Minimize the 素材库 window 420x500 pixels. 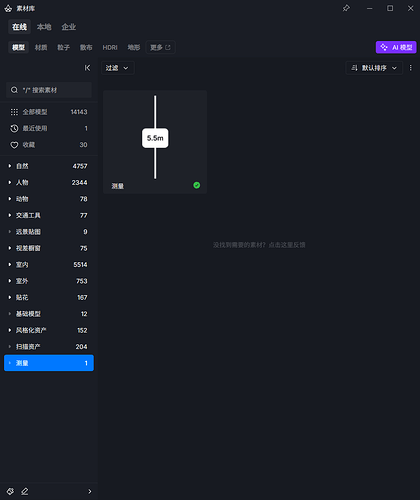coord(370,8)
